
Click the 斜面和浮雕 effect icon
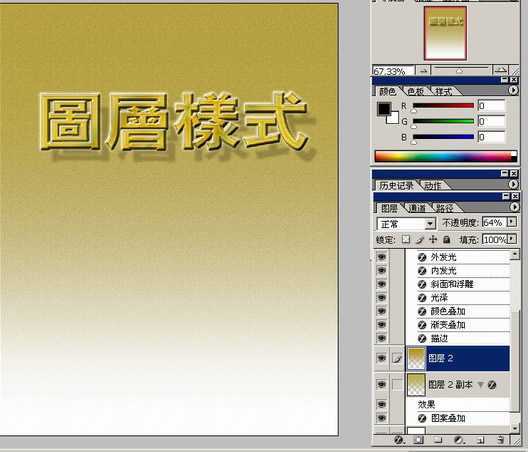click(x=422, y=285)
